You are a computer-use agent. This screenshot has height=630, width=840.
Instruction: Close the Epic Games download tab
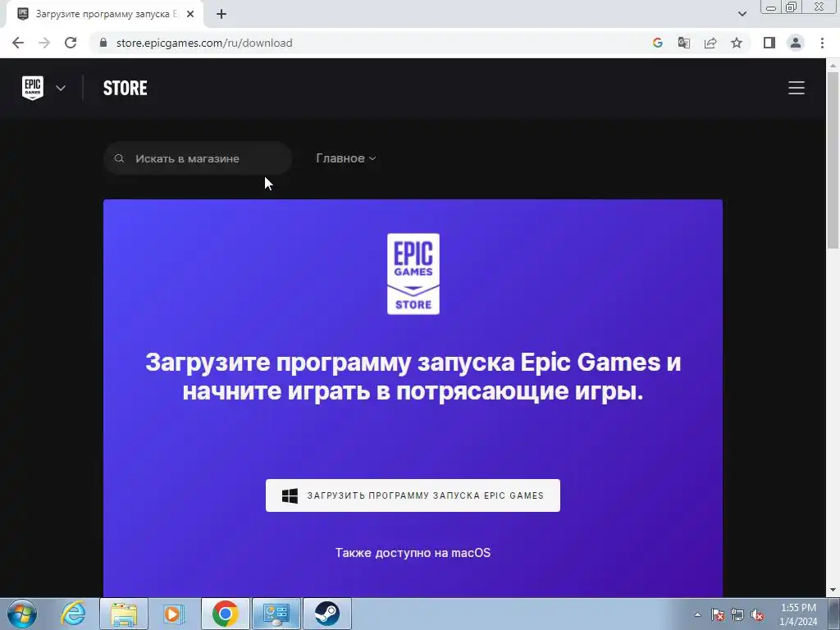[x=190, y=14]
